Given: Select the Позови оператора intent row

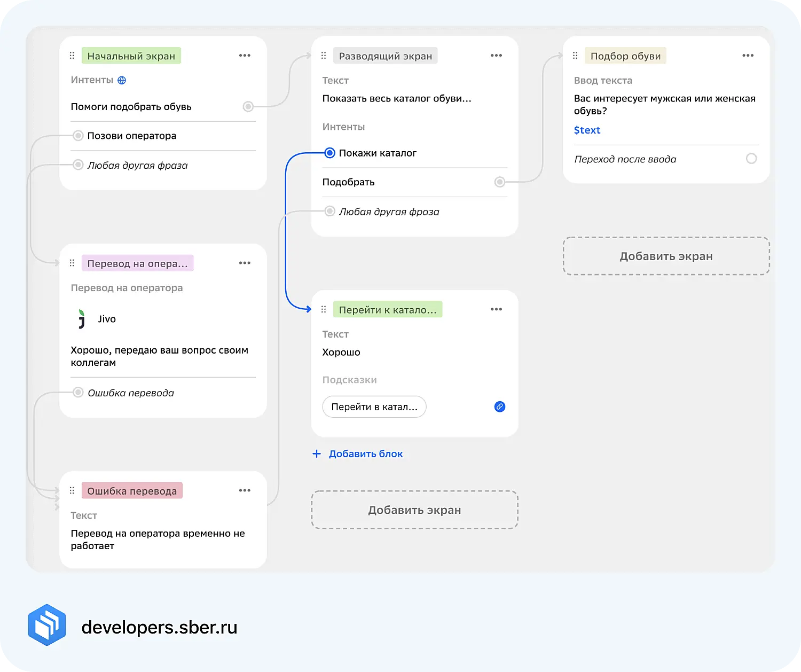Looking at the screenshot, I should (132, 136).
